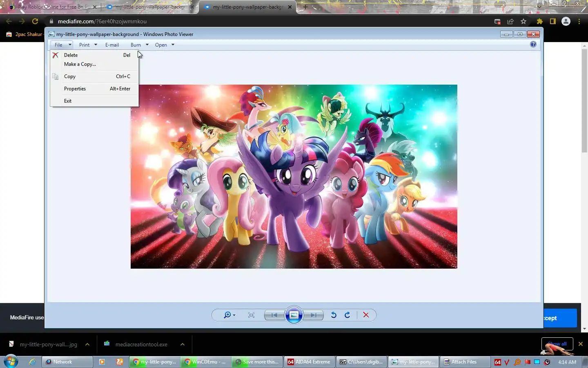Screen dimensions: 588x368
Task: Switch to Save more this Chrome taskbar window
Action: coord(257,362)
